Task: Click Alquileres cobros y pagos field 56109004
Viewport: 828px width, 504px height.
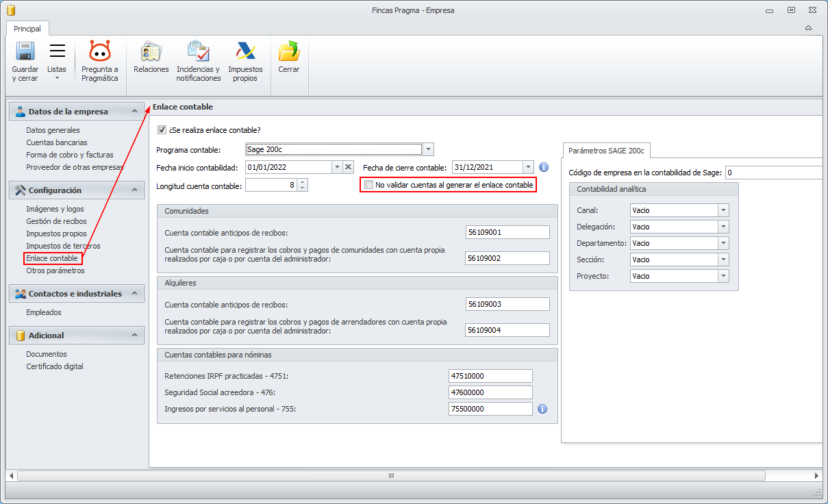Action: click(x=507, y=330)
